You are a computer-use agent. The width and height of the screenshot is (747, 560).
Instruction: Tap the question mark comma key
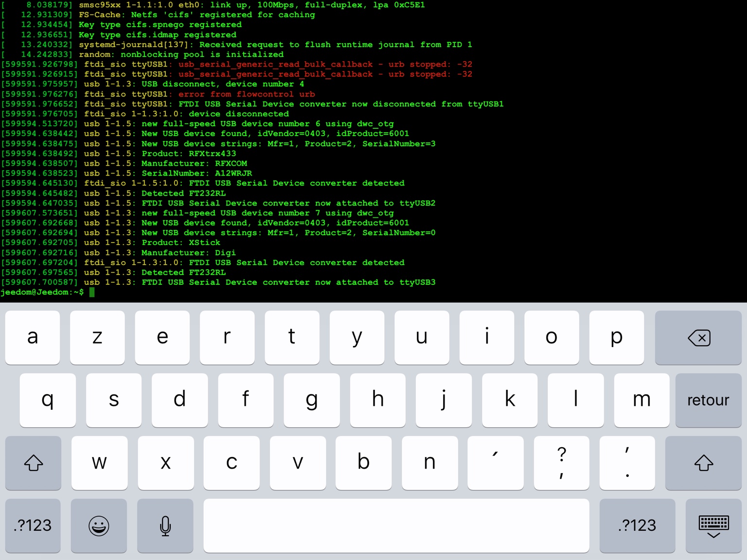pyautogui.click(x=562, y=463)
